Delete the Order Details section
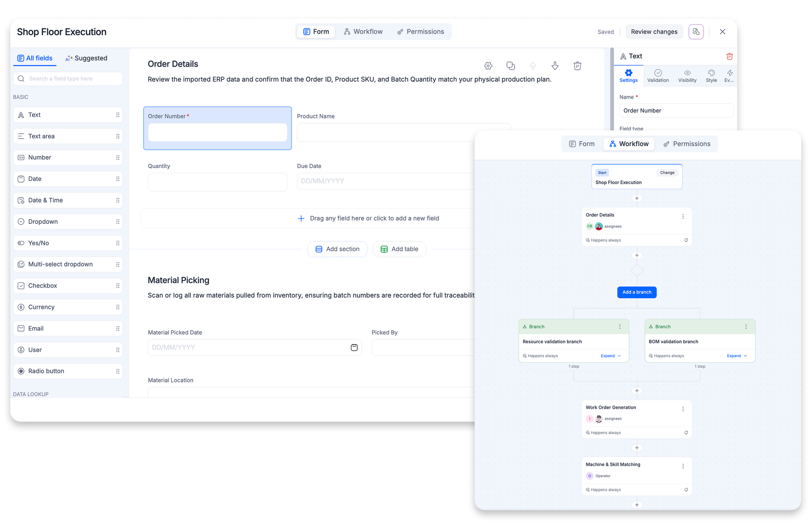 coord(577,66)
